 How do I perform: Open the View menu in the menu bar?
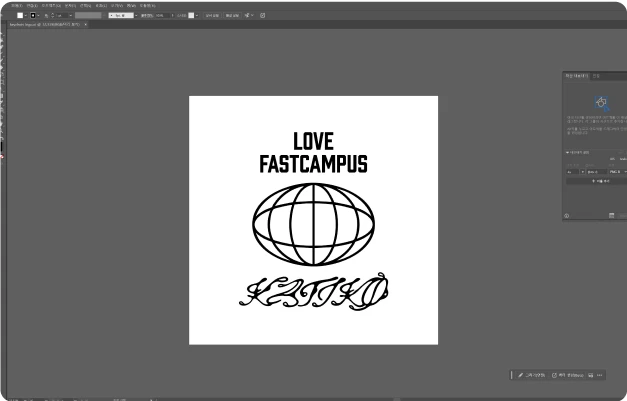117,6
